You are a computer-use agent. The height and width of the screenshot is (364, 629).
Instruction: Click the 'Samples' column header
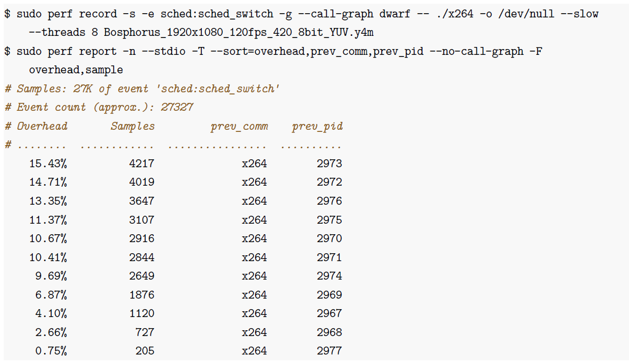tap(133, 126)
